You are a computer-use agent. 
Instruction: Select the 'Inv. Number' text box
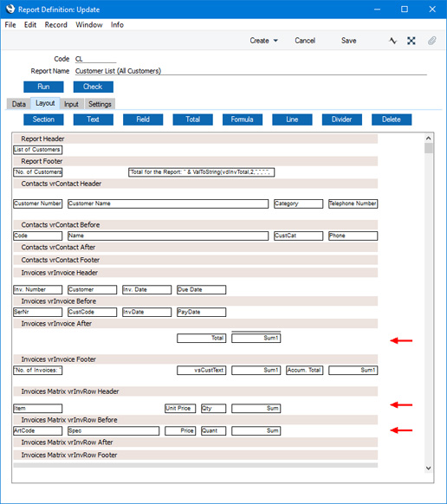[x=37, y=290]
